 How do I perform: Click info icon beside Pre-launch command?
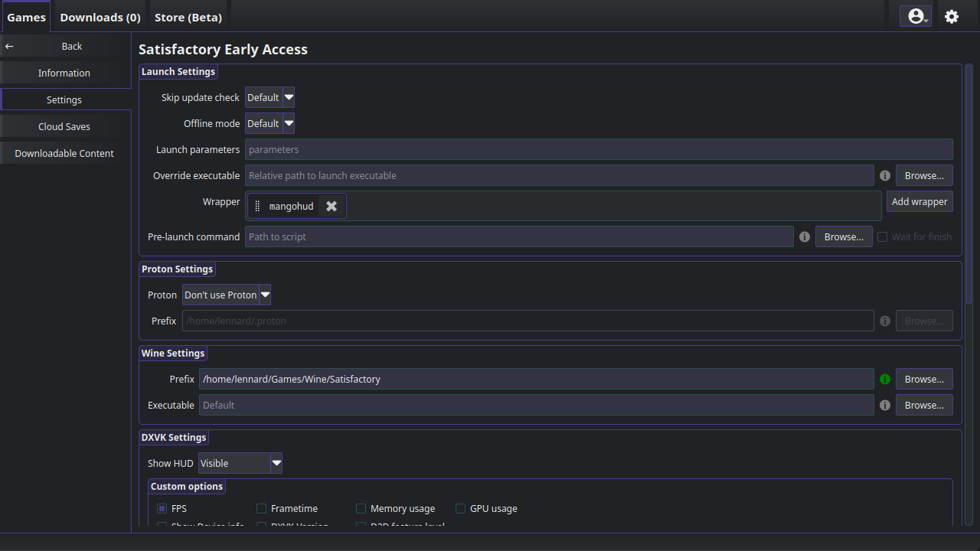(x=805, y=236)
